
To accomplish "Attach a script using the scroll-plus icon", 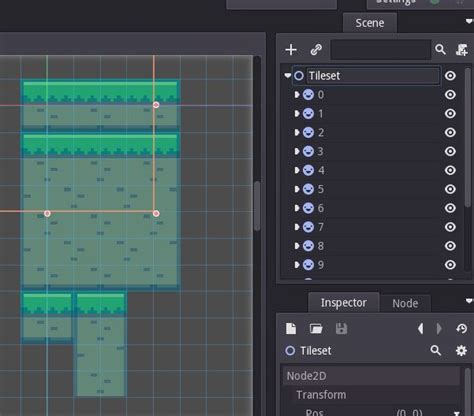I will (462, 50).
